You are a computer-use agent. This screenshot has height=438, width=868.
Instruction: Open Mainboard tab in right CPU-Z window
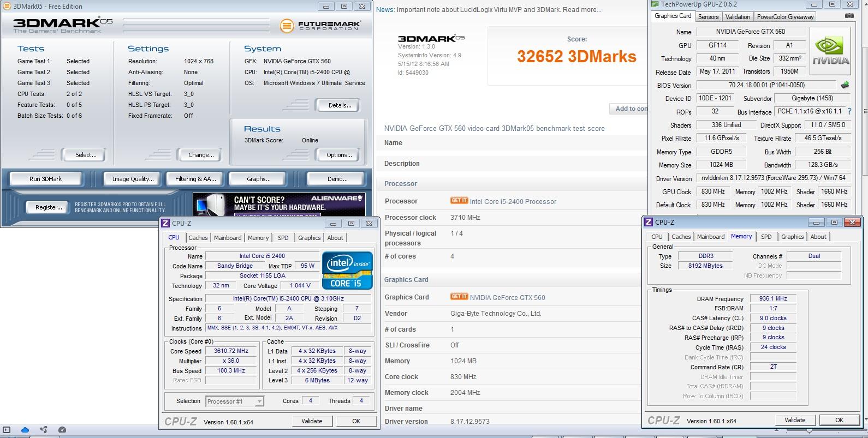711,237
